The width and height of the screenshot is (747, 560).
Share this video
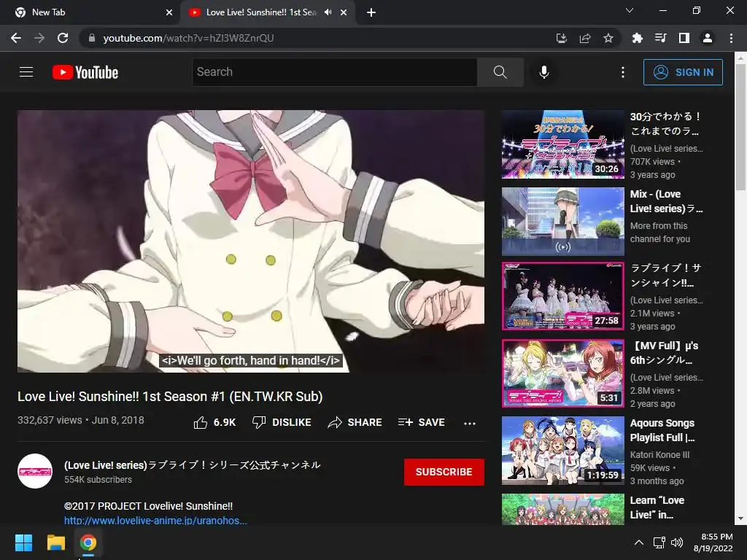pos(355,422)
